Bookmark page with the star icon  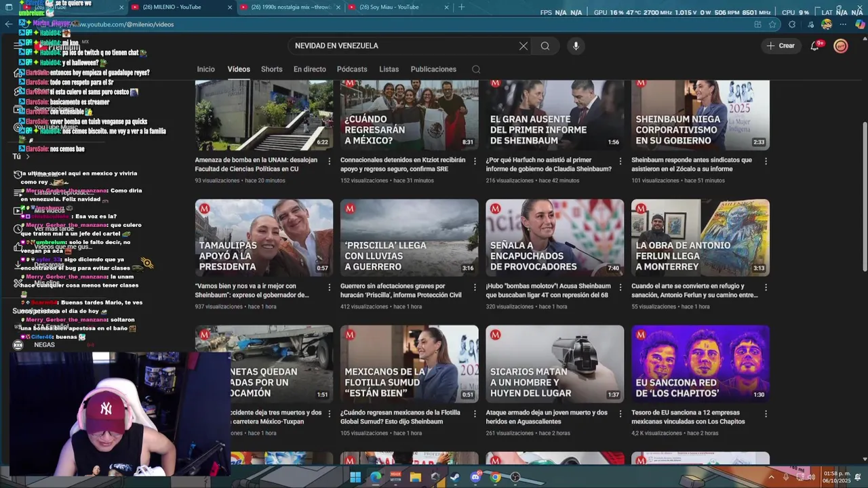coord(772,24)
